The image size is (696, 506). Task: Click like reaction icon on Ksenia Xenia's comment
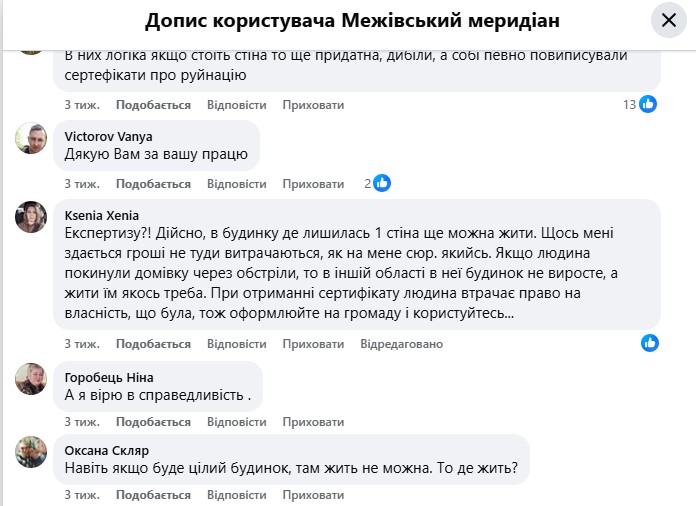[650, 343]
